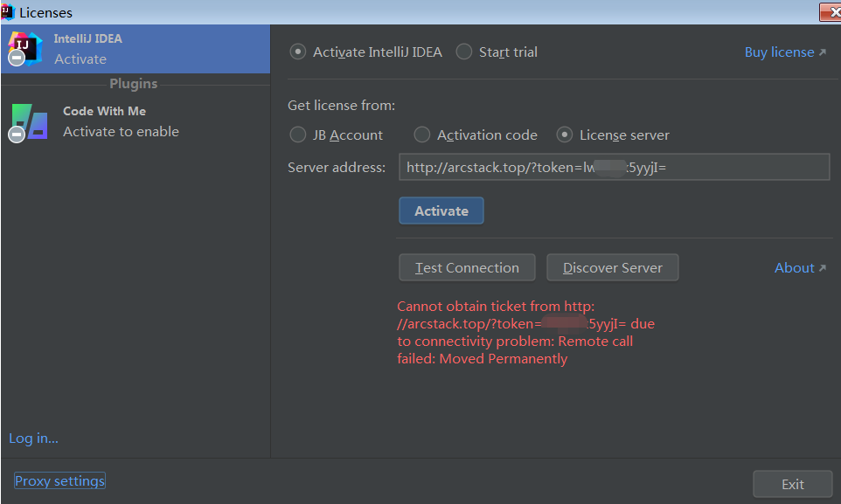841x504 pixels.
Task: Open the About link
Action: [x=800, y=267]
